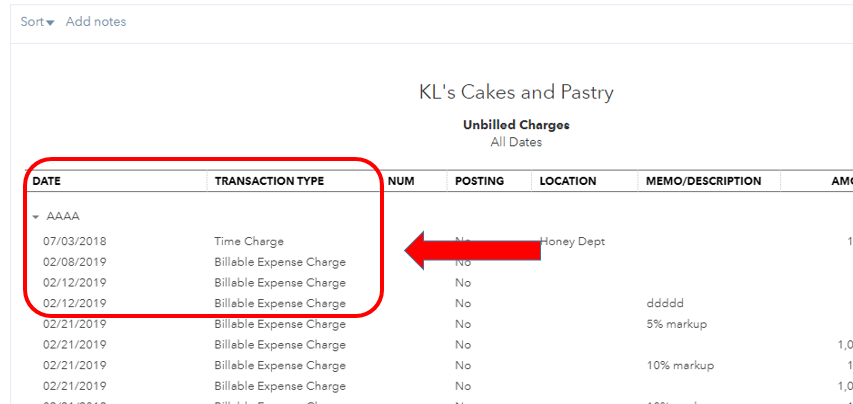Open the Time Charge transaction

249,241
